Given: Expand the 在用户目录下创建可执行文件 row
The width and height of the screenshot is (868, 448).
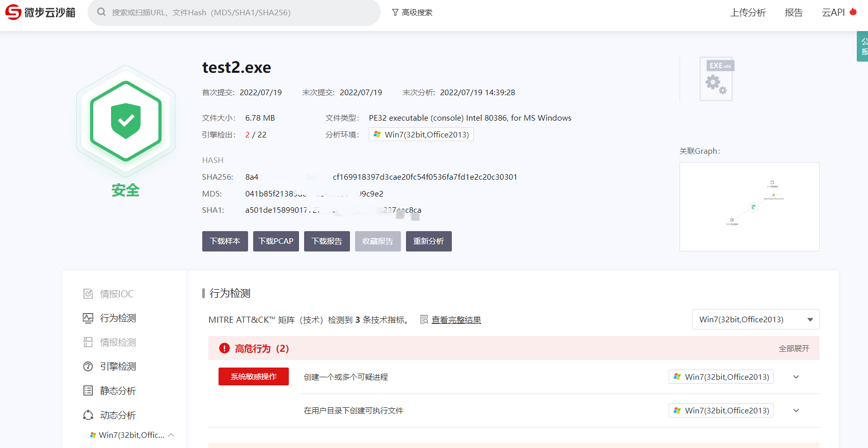Looking at the screenshot, I should pos(796,411).
